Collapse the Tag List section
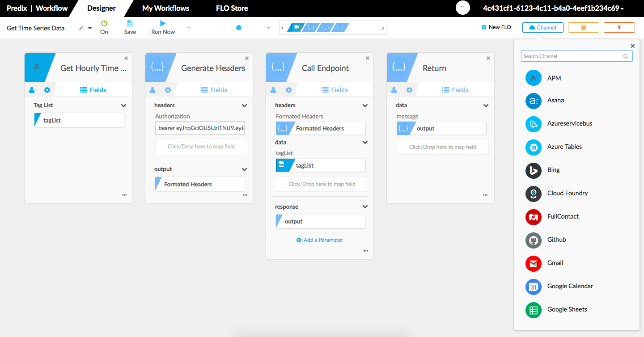The height and width of the screenshot is (337, 644). click(123, 106)
